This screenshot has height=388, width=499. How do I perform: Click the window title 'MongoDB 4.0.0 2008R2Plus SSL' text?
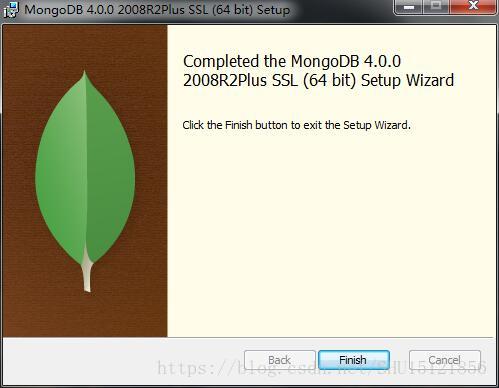point(157,9)
